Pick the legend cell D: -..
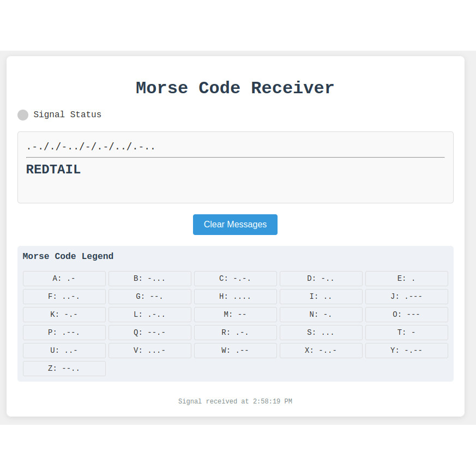This screenshot has height=476, width=476. click(x=321, y=279)
